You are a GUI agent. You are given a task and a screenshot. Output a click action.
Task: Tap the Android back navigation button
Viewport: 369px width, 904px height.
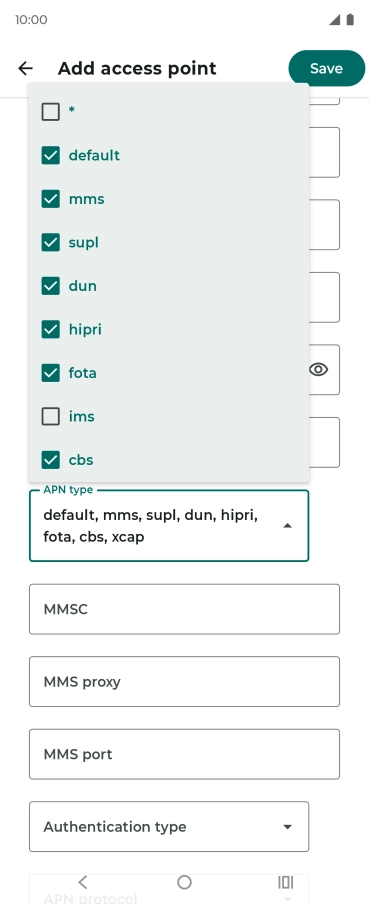point(82,882)
